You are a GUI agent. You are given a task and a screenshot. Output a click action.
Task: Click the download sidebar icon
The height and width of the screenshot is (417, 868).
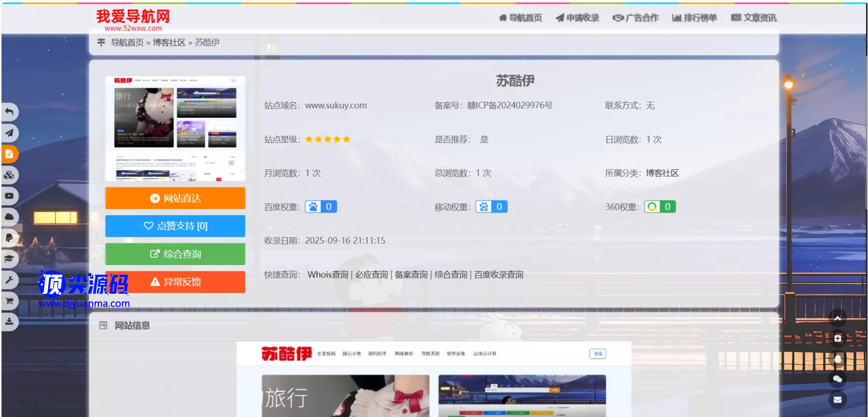(x=9, y=322)
